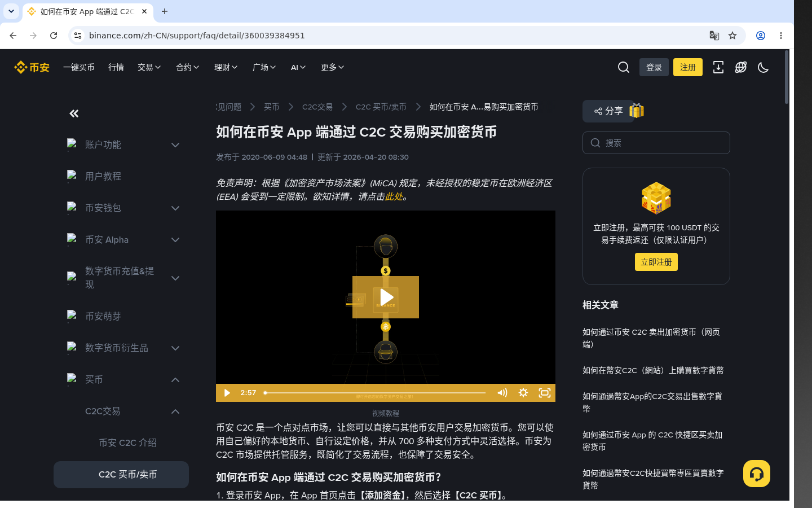Screen dimensions: 812x508
Task: Open the language globe icon
Action: pos(741,67)
